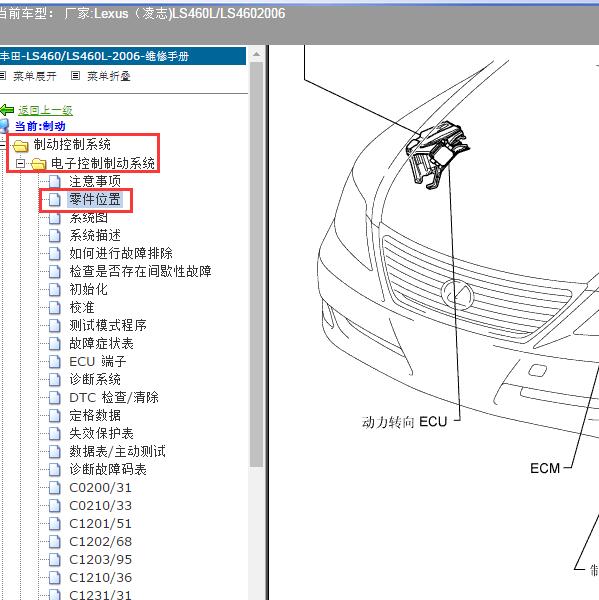The image size is (599, 600).
Task: Open the 系统描述 page
Action: (95, 235)
